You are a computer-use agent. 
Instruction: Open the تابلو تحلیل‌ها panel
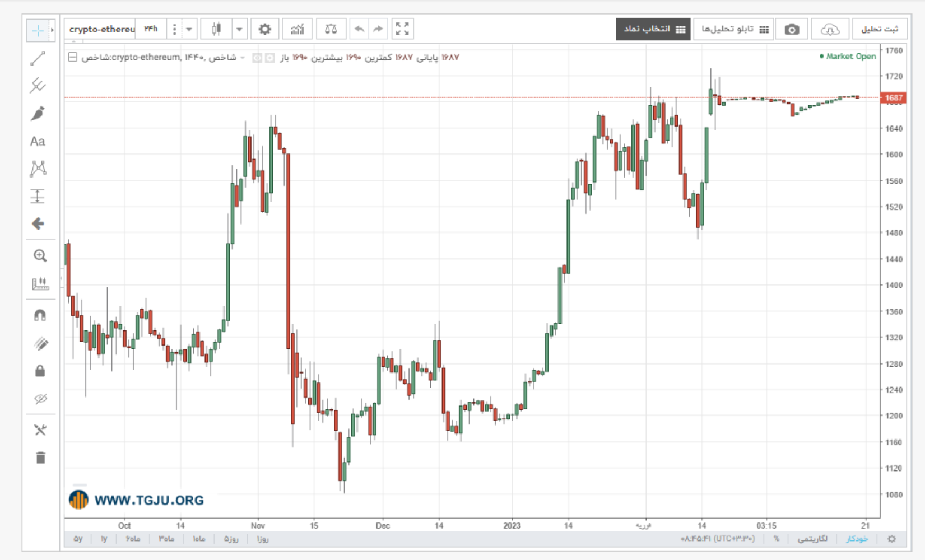pos(734,29)
